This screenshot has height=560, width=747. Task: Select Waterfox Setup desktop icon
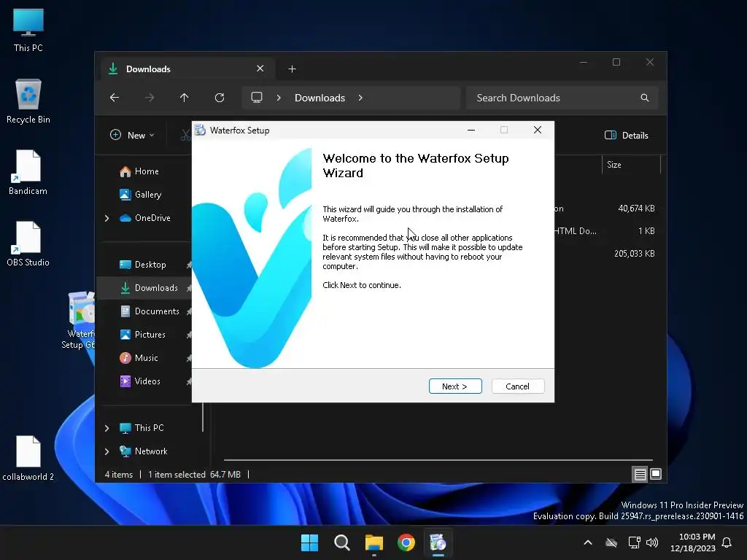(79, 321)
